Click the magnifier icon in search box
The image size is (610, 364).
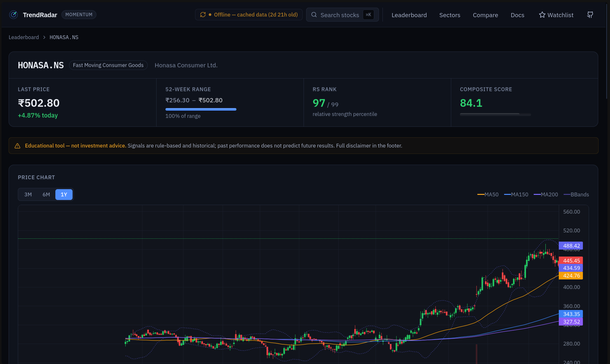(x=314, y=15)
